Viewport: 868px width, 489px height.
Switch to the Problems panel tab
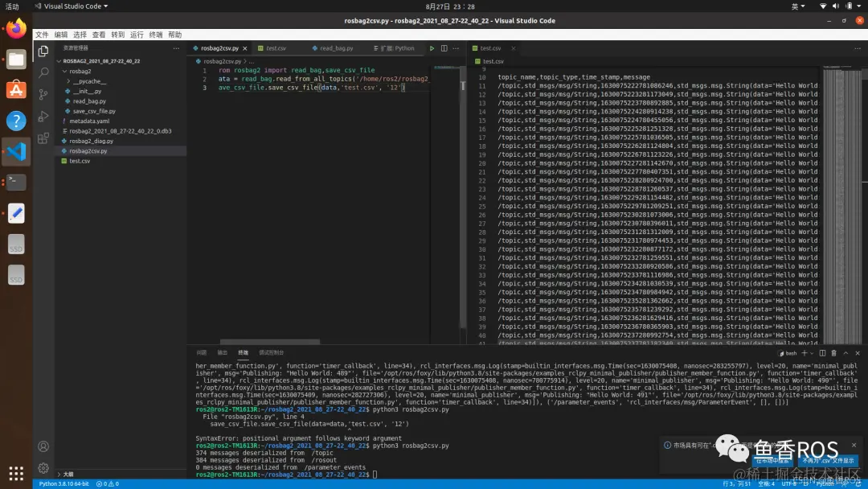click(202, 353)
